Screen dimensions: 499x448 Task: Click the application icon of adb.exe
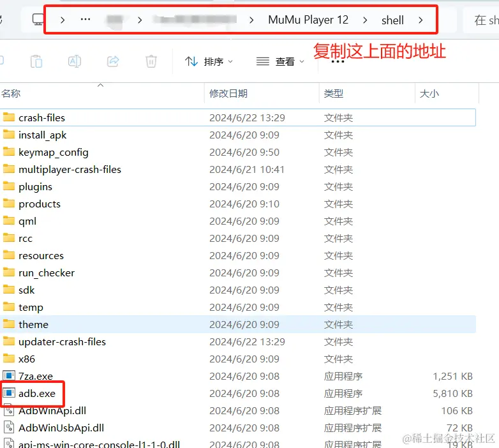(9, 392)
